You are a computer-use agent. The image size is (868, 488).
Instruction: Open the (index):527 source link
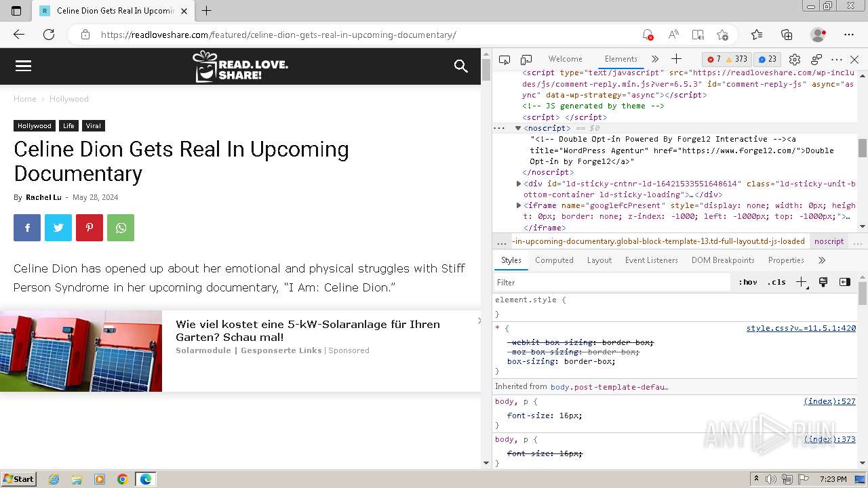click(x=829, y=401)
